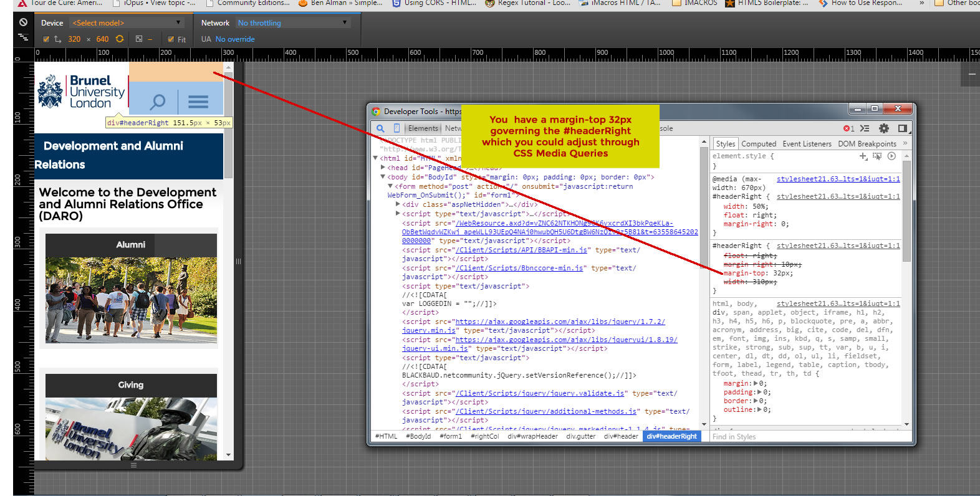Viewport: 980px width, 496px height.
Task: Tap the magnifier search icon on emulated page
Action: 158,101
